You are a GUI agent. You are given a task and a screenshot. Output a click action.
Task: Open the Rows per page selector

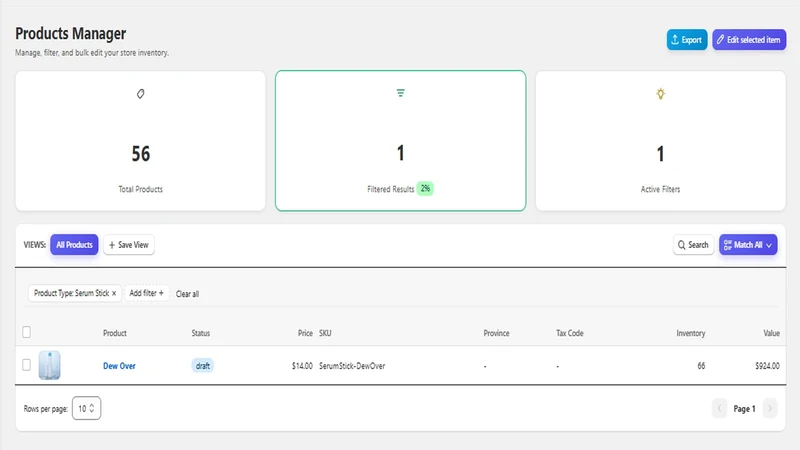coord(86,408)
